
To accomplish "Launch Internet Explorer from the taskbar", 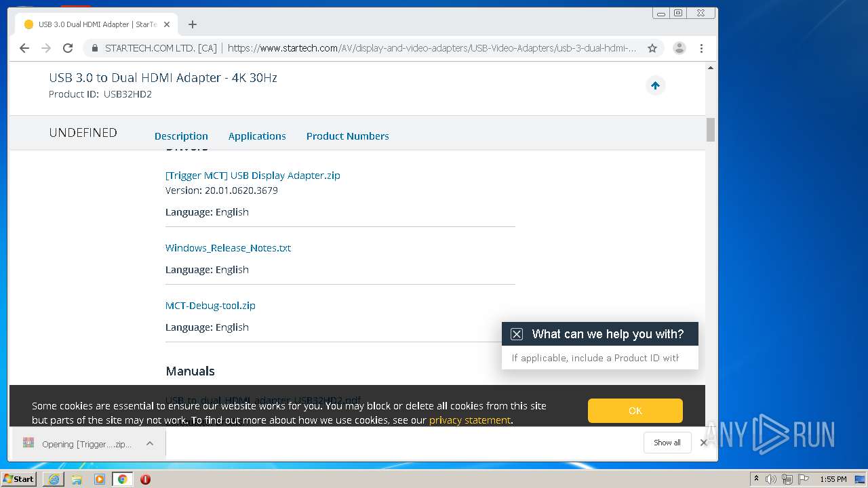I will (54, 479).
